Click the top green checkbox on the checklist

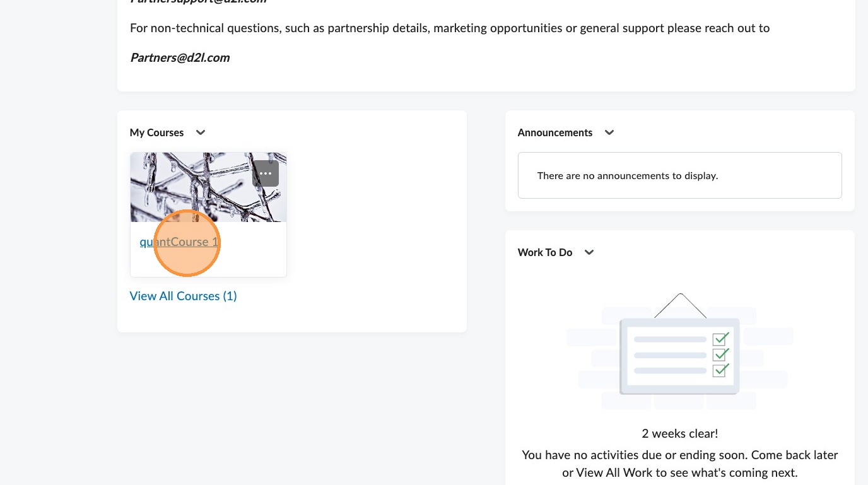click(720, 339)
